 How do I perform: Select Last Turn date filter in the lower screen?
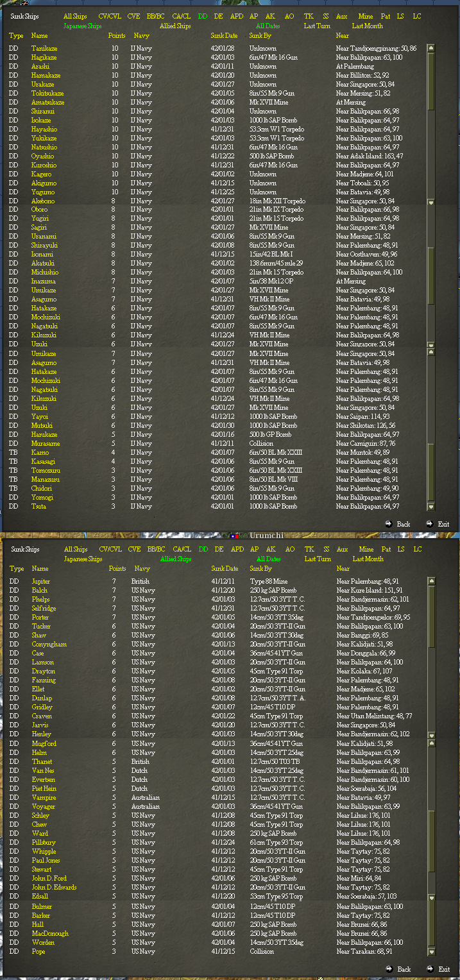(318, 559)
